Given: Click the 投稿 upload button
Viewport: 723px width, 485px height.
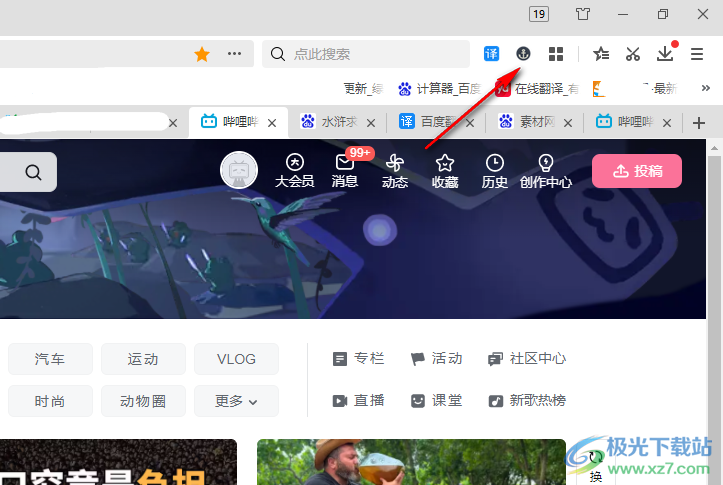Looking at the screenshot, I should 637,171.
